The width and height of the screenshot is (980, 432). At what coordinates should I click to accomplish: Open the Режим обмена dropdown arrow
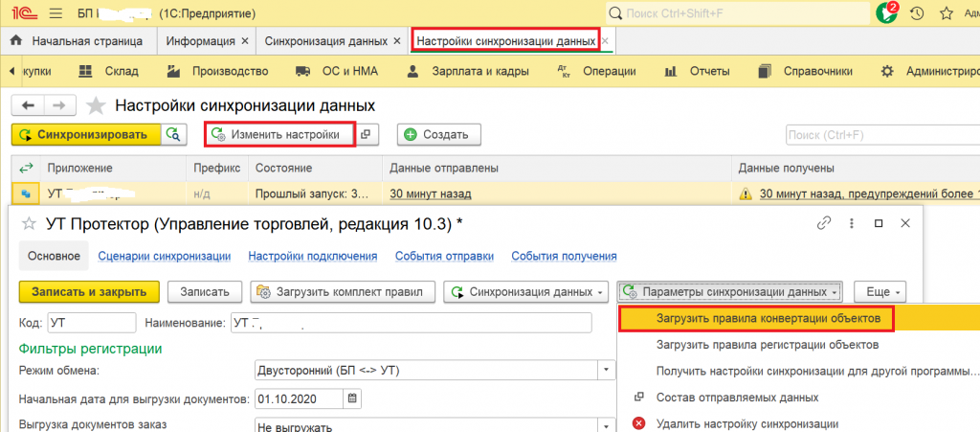pyautogui.click(x=606, y=370)
